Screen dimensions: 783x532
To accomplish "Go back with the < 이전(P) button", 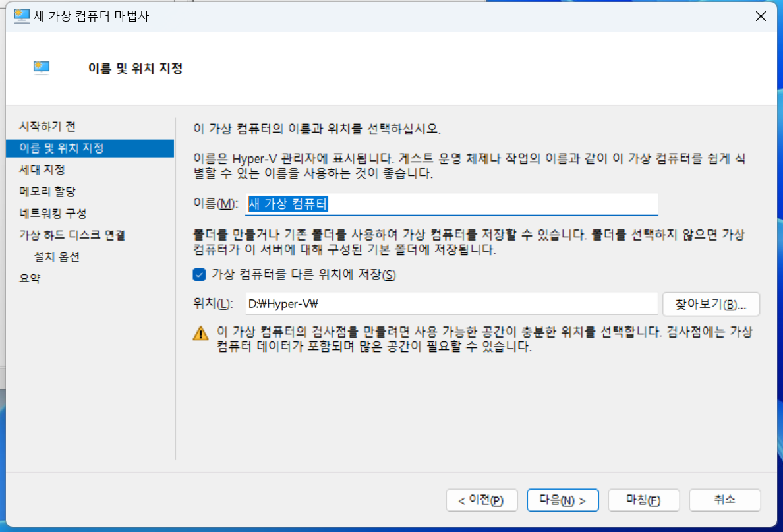I will (x=481, y=500).
